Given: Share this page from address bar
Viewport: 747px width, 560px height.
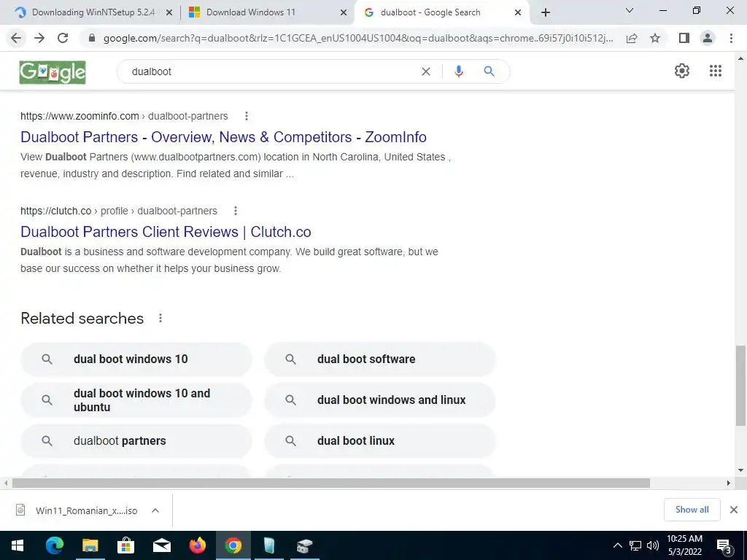Looking at the screenshot, I should 632,38.
